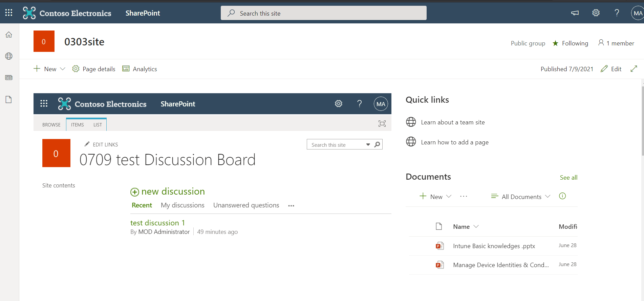Open page Analytics
Viewport: 644px width, 301px height.
(139, 69)
